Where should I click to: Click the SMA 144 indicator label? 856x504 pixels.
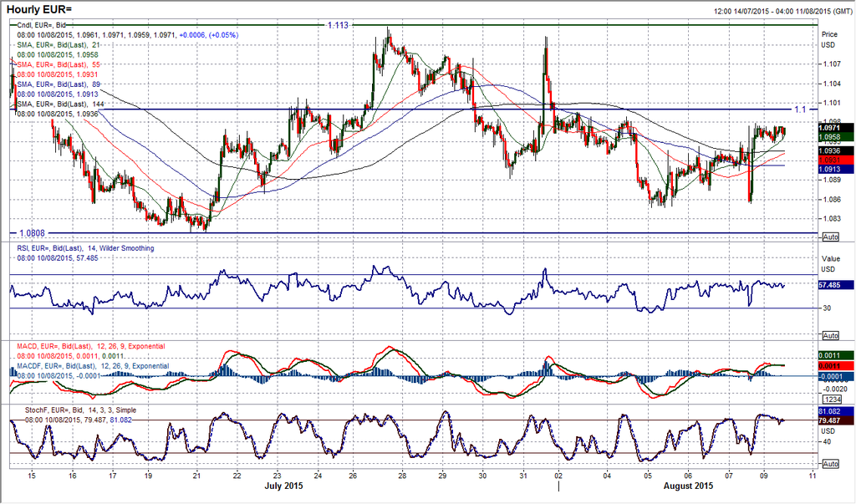[x=60, y=104]
